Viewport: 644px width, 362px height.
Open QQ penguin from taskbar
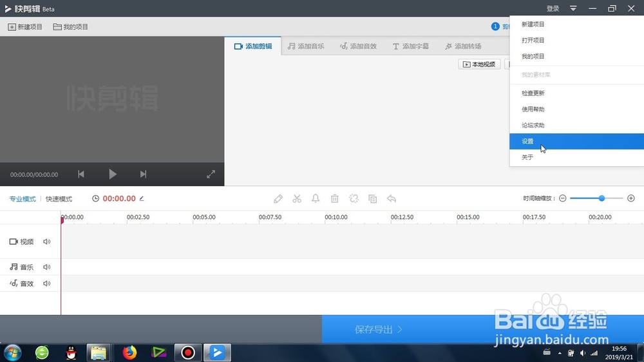click(71, 352)
